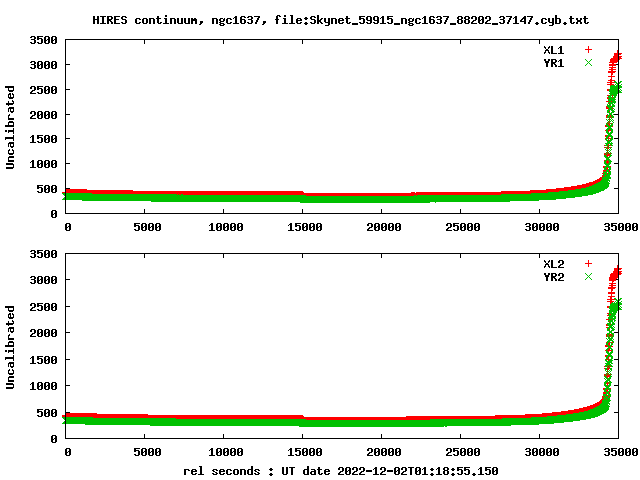
Task: Click top plot y-axis value 1000
Action: click(43, 164)
